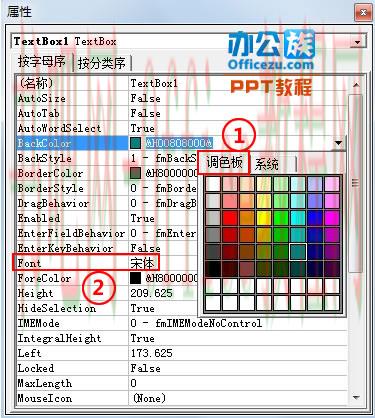Select the BorderStyle property
Image resolution: width=375 pixels, height=418 pixels.
(72, 188)
